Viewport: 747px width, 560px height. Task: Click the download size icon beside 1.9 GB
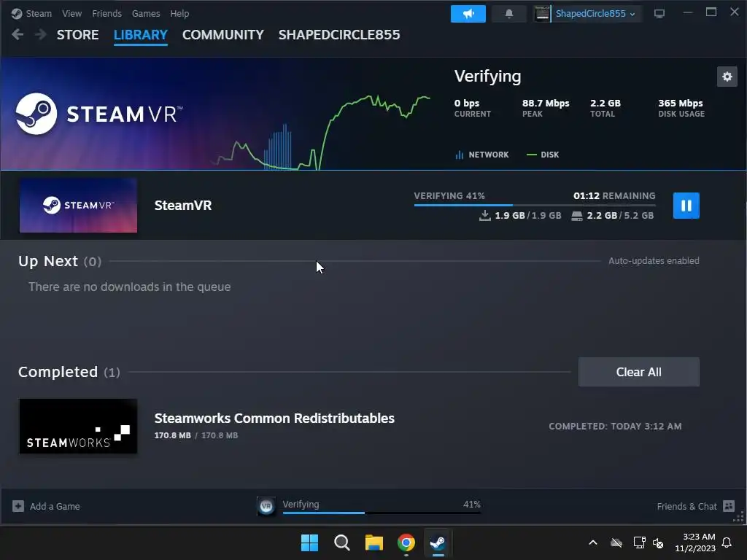485,216
